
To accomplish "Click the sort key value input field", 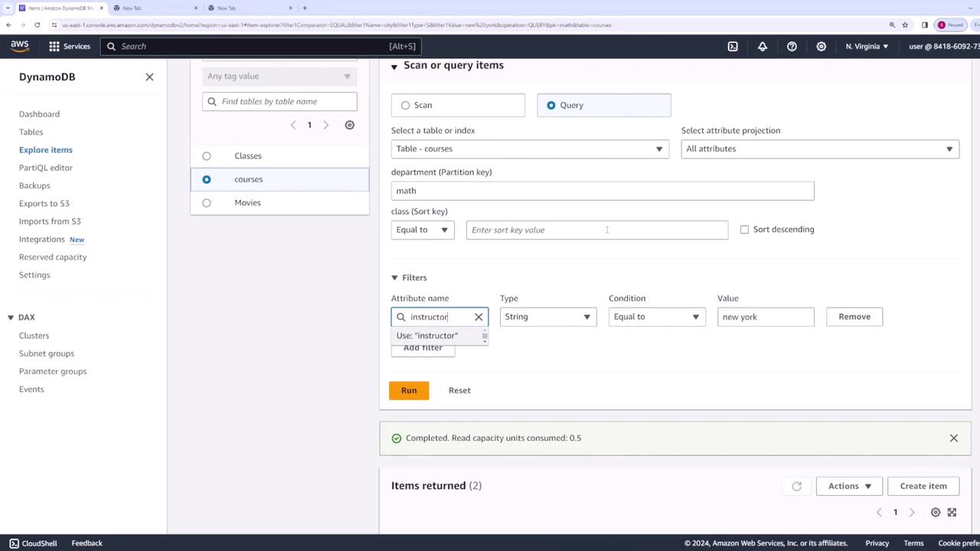I will pos(596,230).
